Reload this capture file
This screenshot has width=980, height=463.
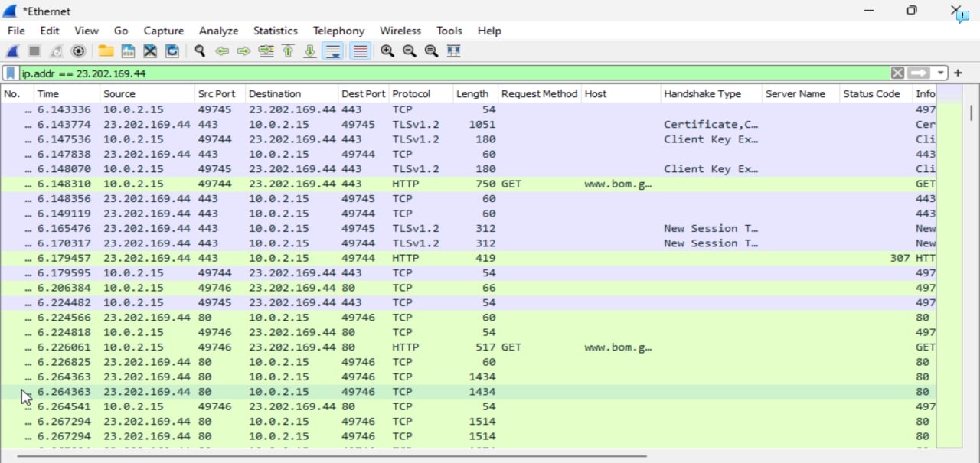click(x=172, y=51)
